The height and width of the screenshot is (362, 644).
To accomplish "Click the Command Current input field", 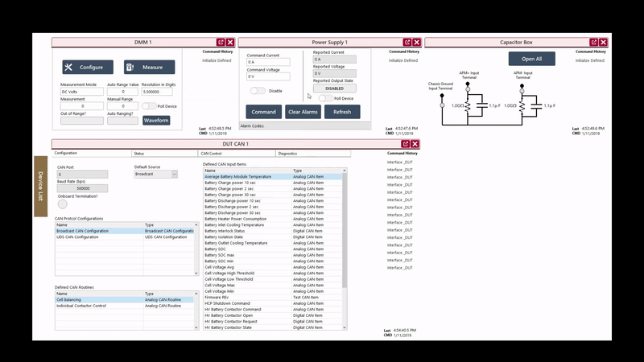I will 268,62.
